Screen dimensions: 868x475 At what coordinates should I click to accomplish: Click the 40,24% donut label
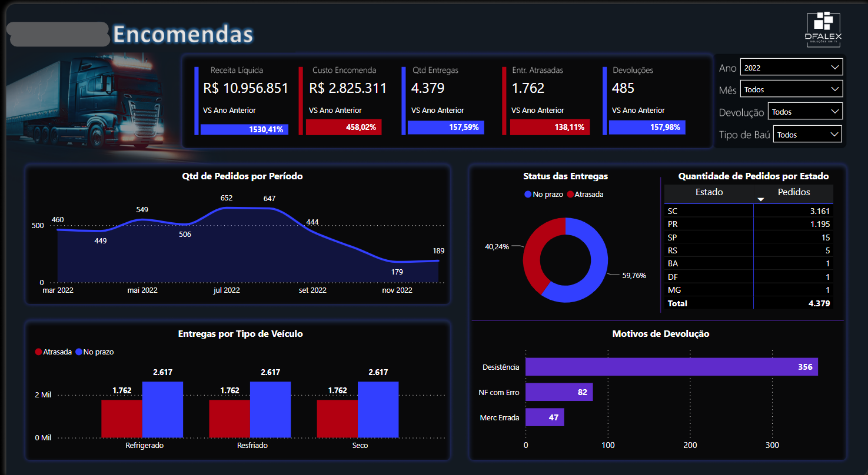click(x=497, y=247)
